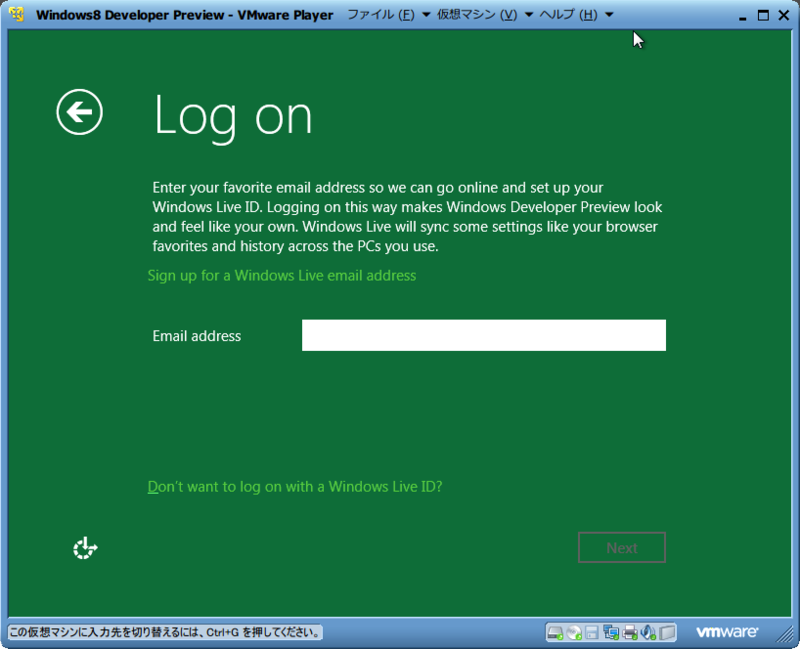The height and width of the screenshot is (649, 800).
Task: Open the ファイル (F) menu
Action: pyautogui.click(x=381, y=15)
